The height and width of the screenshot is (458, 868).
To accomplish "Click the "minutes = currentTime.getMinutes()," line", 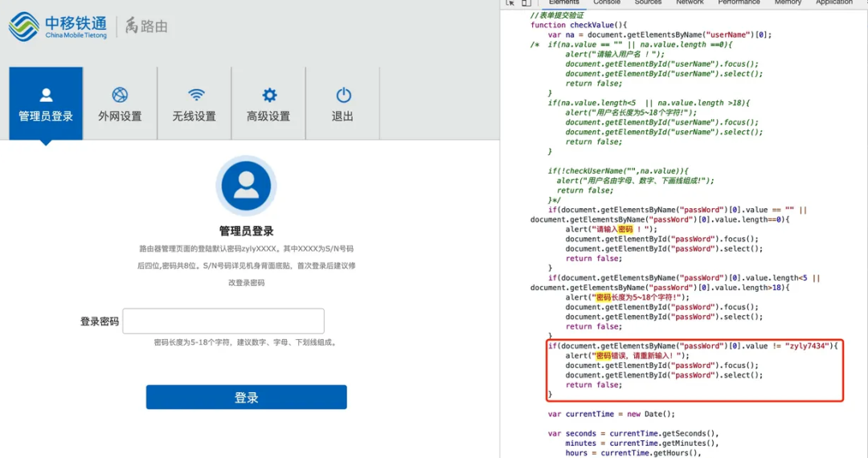I will pos(642,444).
